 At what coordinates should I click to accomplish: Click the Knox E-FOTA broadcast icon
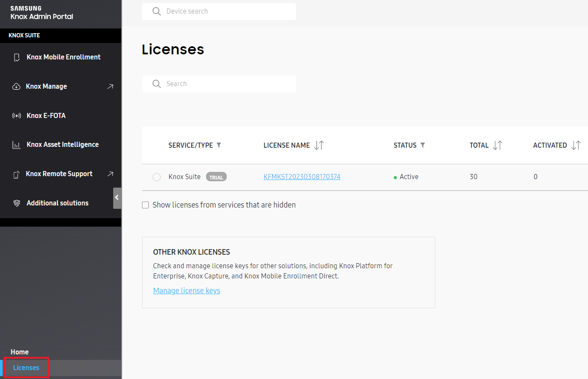tap(17, 116)
